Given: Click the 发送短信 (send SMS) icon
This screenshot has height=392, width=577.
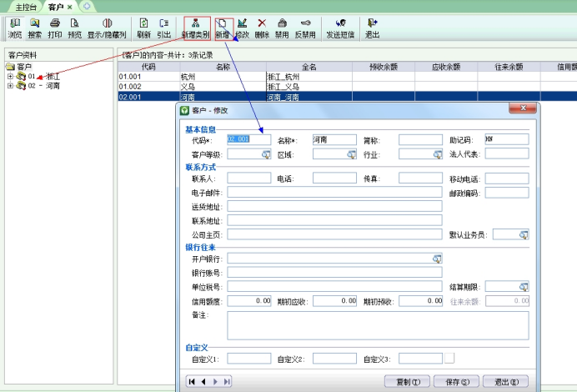Looking at the screenshot, I should pos(339,28).
